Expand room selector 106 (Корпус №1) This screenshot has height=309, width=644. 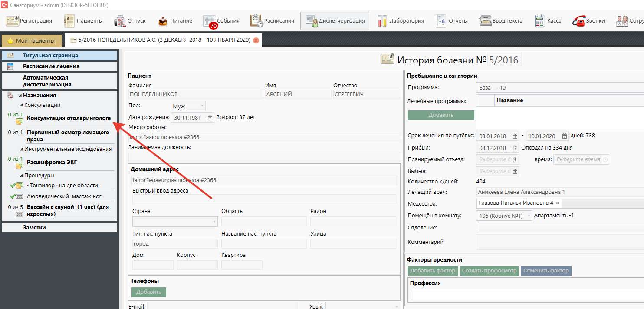pos(528,216)
